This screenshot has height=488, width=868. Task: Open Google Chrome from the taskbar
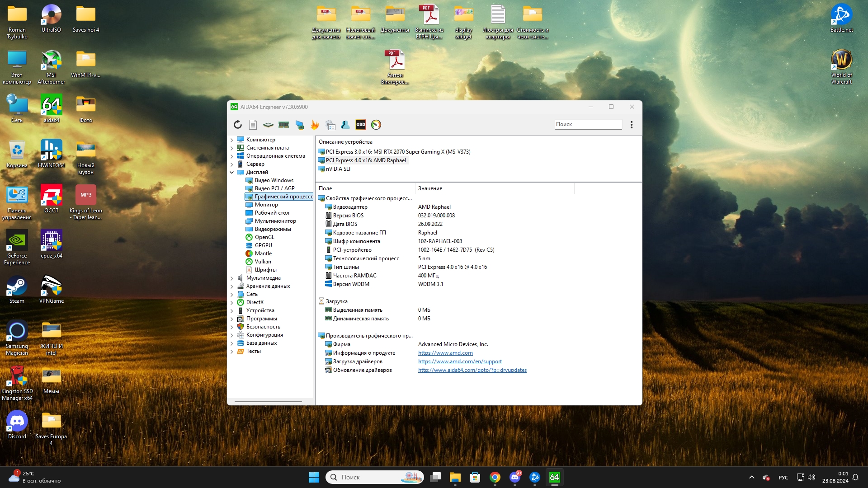[495, 477]
